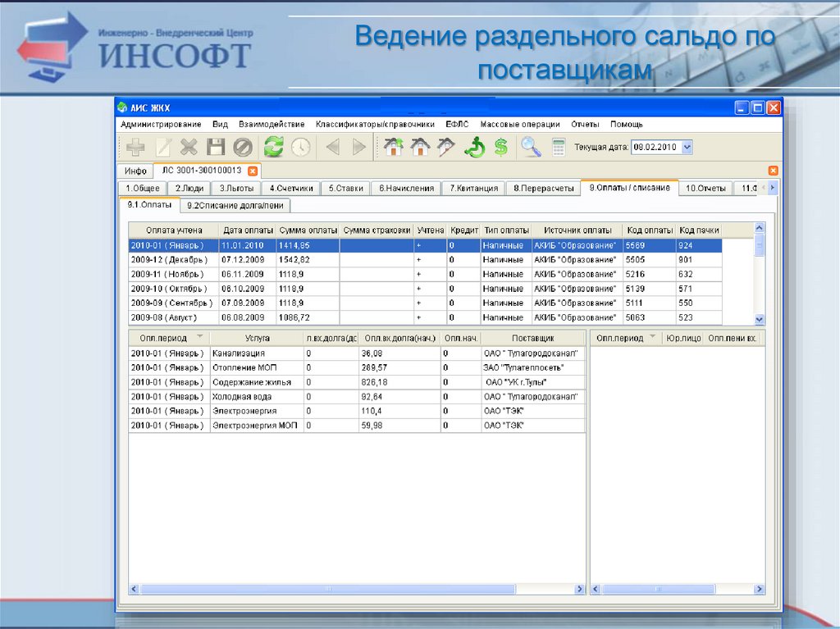Switch to the 5.Ставки tab
Viewport: 840px width, 629px height.
coord(345,189)
